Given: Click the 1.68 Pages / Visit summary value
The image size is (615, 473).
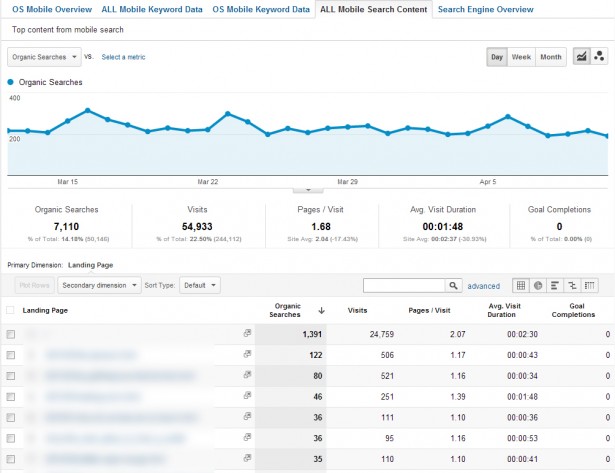Looking at the screenshot, I should pyautogui.click(x=321, y=227).
